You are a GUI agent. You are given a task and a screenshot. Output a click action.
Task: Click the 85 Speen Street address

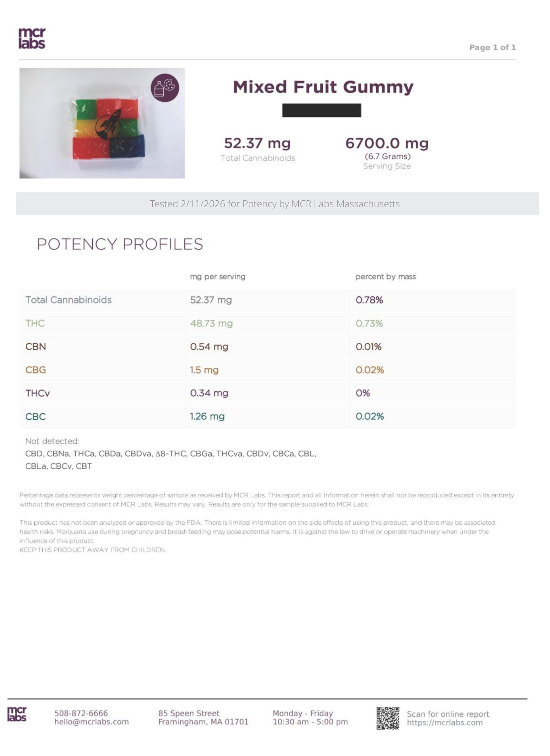[189, 713]
